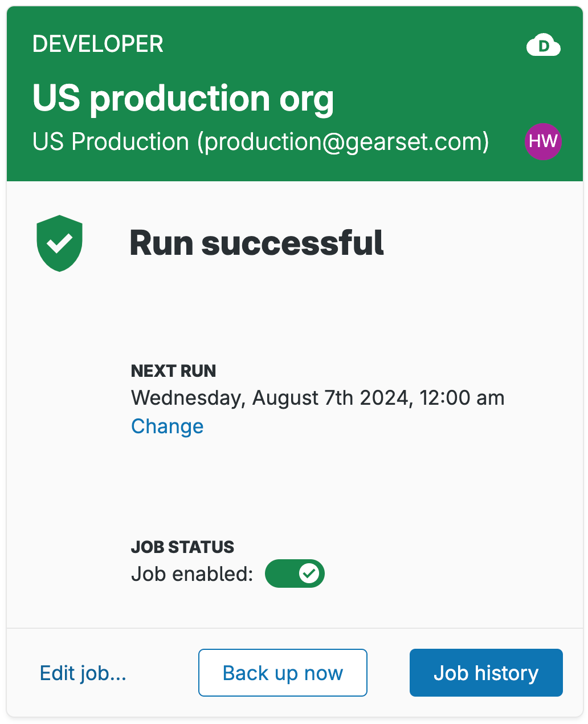Click the checkmark knob on the job toggle
Viewport: 588px width, 724px height.
click(x=309, y=573)
